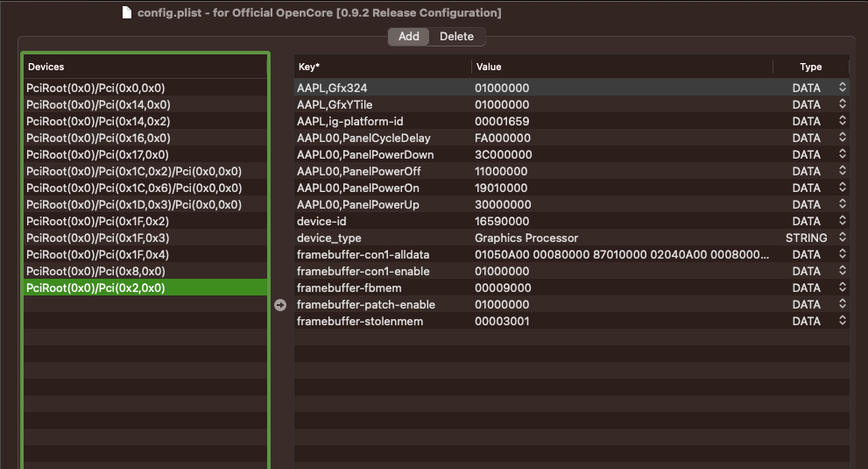Viewport: 868px width, 469px height.
Task: Open type dropdown for framebuffer-patch-enable row
Action: 842,304
